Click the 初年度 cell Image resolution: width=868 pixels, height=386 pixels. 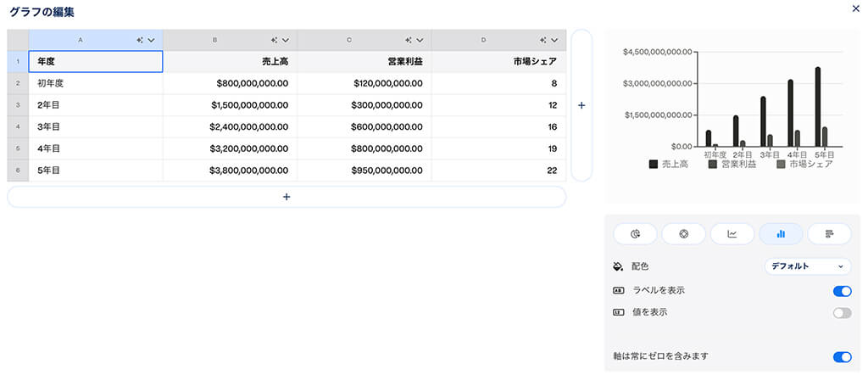point(96,84)
